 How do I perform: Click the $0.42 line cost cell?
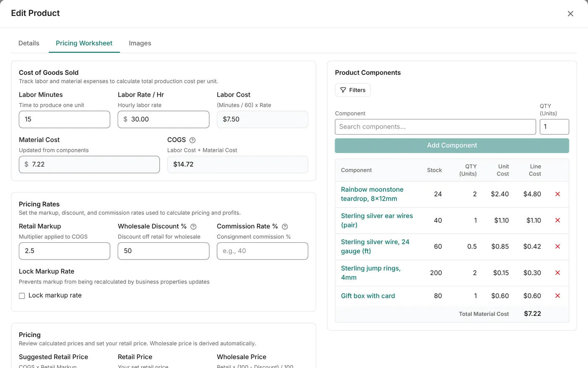click(532, 246)
